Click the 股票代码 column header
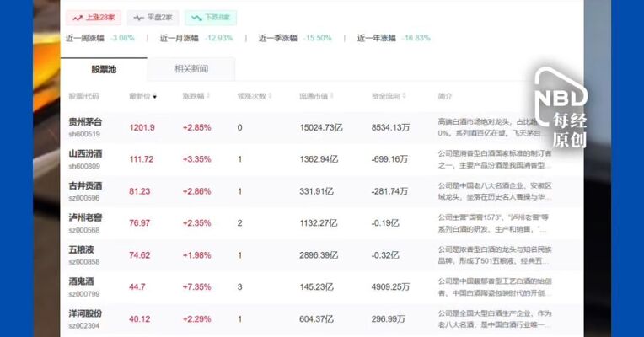 tap(83, 96)
